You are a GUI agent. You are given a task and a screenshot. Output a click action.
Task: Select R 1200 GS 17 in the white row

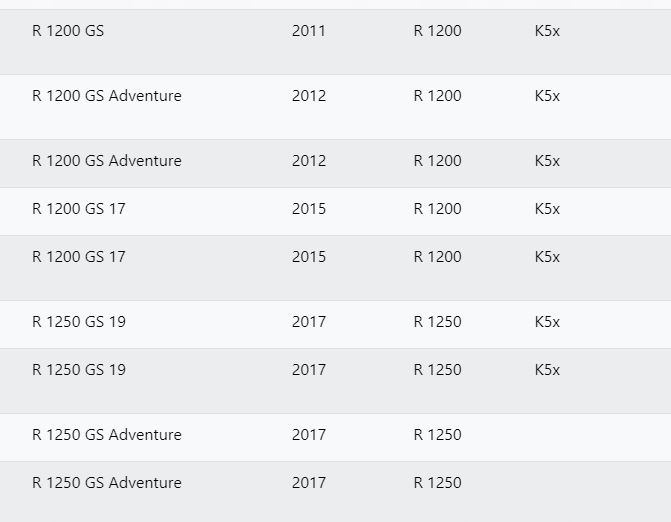79,209
